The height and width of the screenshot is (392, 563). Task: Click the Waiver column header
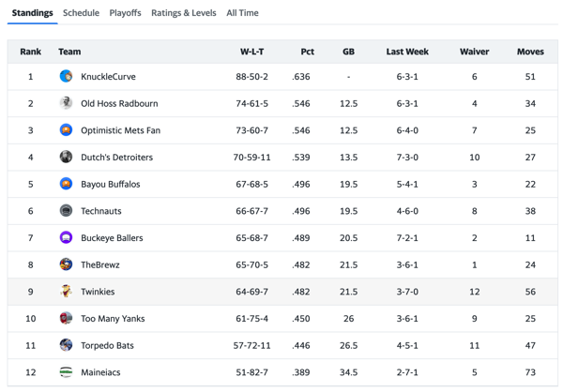(474, 52)
